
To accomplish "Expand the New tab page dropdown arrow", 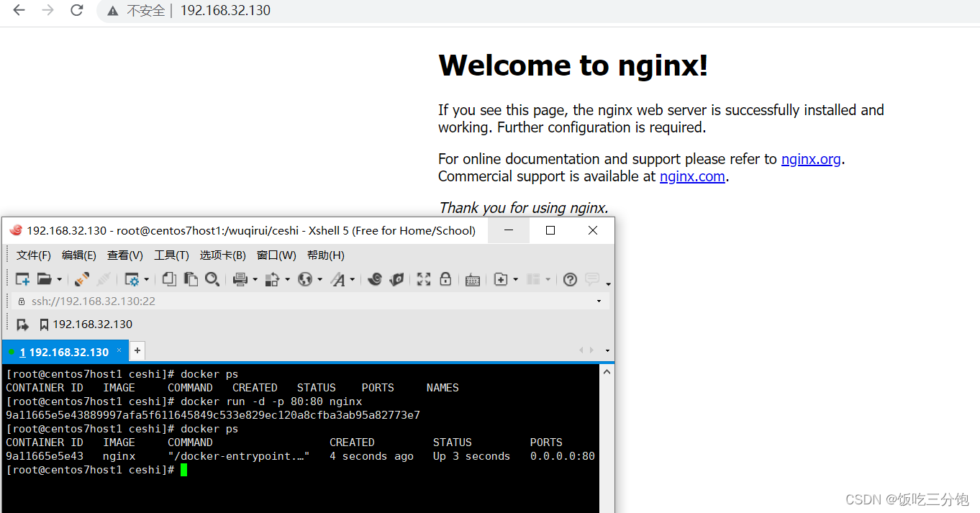I will [515, 280].
